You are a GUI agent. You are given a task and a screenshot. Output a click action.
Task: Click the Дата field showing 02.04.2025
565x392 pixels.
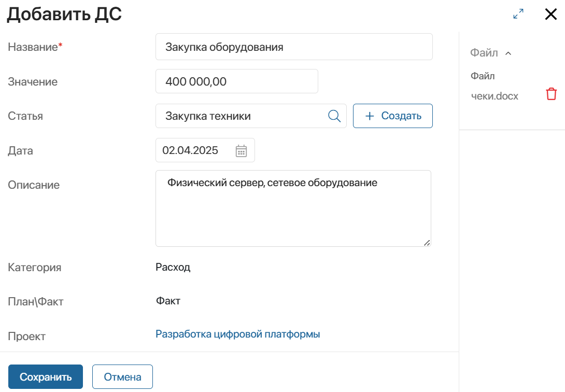194,150
